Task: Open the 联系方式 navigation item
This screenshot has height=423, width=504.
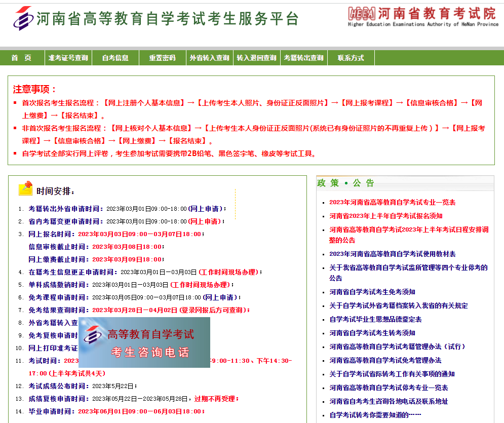Action: [x=351, y=58]
